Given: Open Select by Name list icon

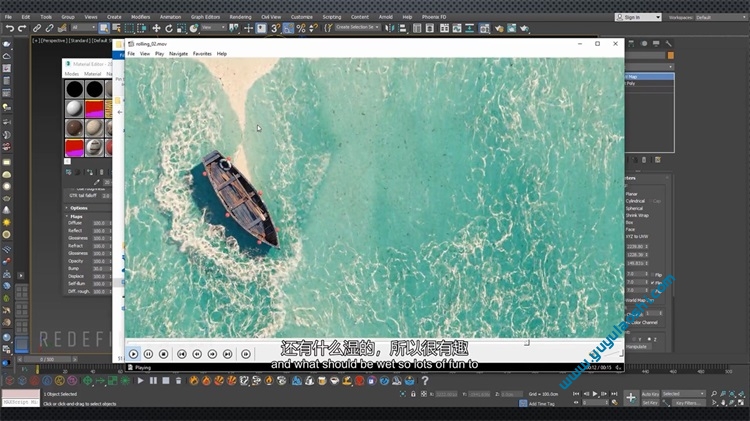Looking at the screenshot, I should pyautogui.click(x=116, y=29).
